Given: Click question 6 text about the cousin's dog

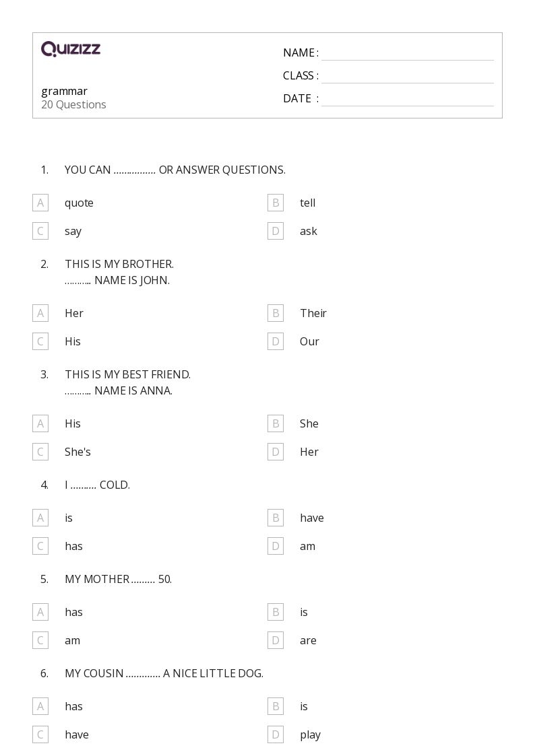Looking at the screenshot, I should (x=164, y=673).
